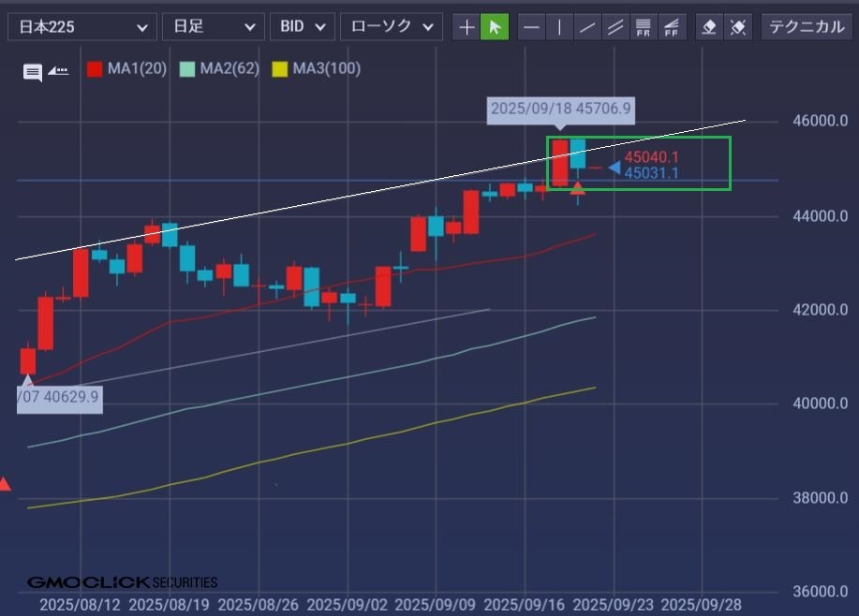
Task: Click the eraser delete-drawing icon
Action: (x=709, y=27)
